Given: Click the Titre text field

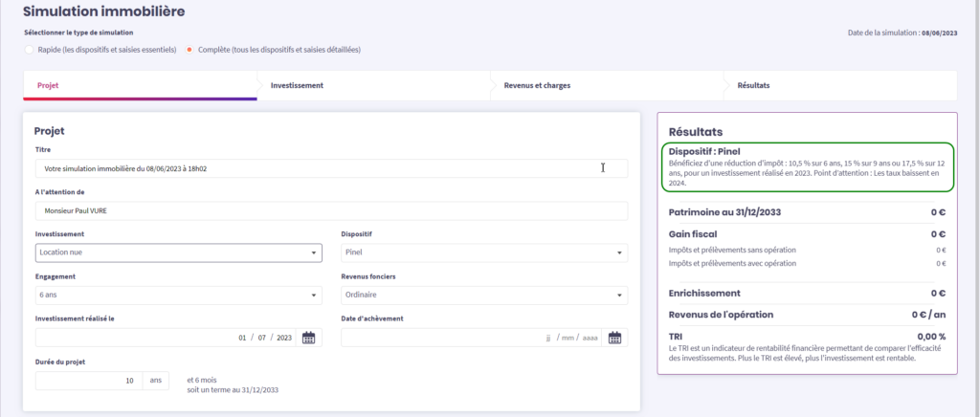Looking at the screenshot, I should coord(330,168).
